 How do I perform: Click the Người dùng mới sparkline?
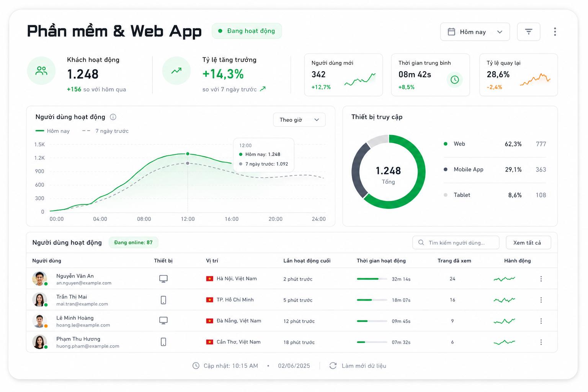click(x=360, y=79)
